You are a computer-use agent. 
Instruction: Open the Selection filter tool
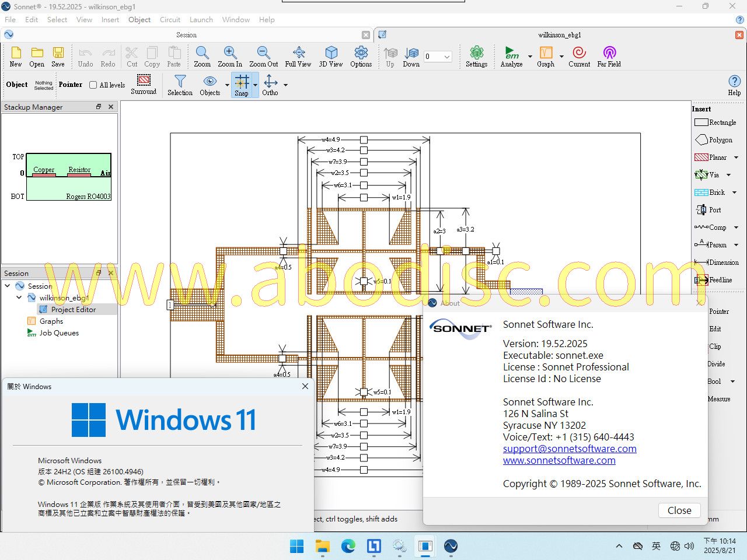coord(180,85)
